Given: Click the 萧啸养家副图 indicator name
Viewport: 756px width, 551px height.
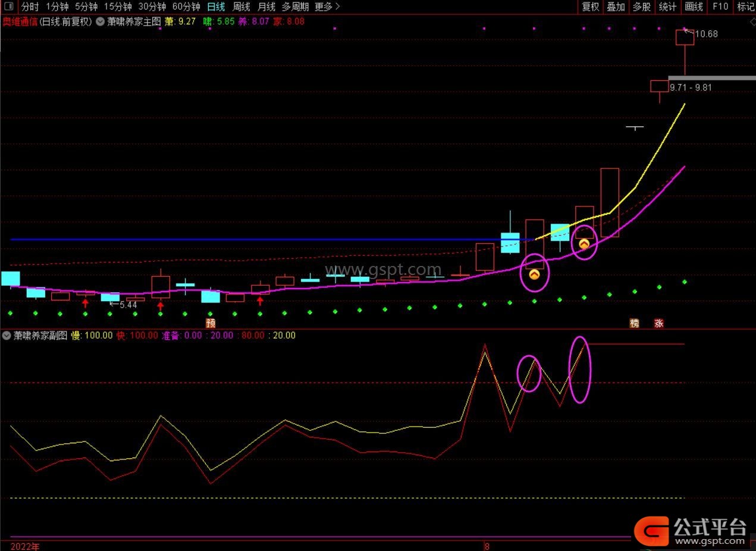Looking at the screenshot, I should (41, 336).
